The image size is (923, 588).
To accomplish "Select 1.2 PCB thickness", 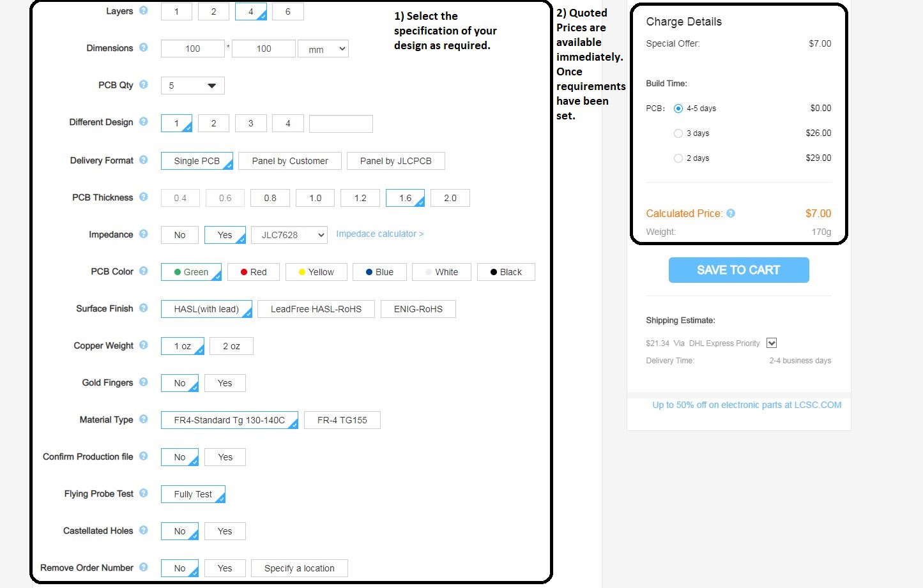I will pos(360,198).
